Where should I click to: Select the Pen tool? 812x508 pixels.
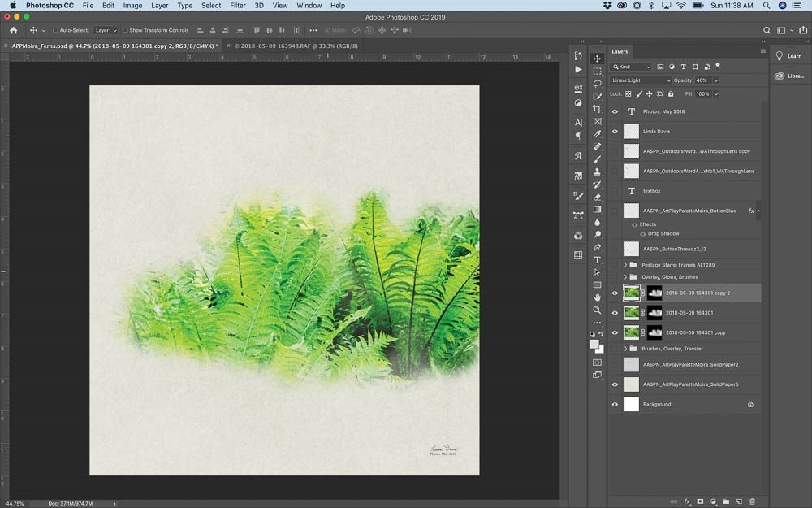pos(597,247)
